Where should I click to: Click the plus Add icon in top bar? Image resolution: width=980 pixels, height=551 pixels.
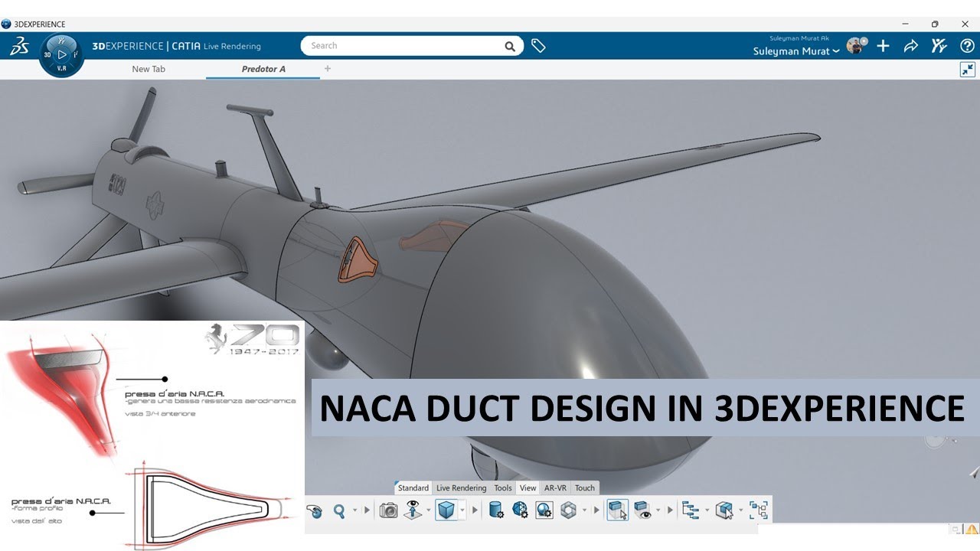(883, 46)
